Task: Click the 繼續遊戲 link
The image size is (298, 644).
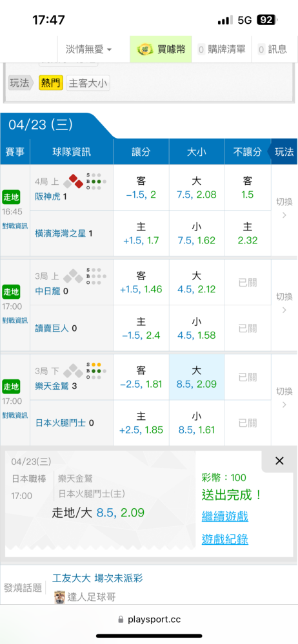Action: click(224, 516)
